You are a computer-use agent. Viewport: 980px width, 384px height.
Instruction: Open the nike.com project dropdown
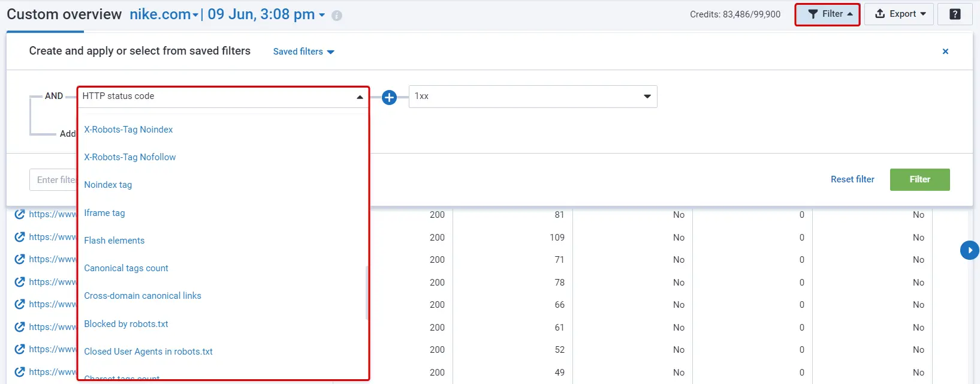tap(164, 14)
